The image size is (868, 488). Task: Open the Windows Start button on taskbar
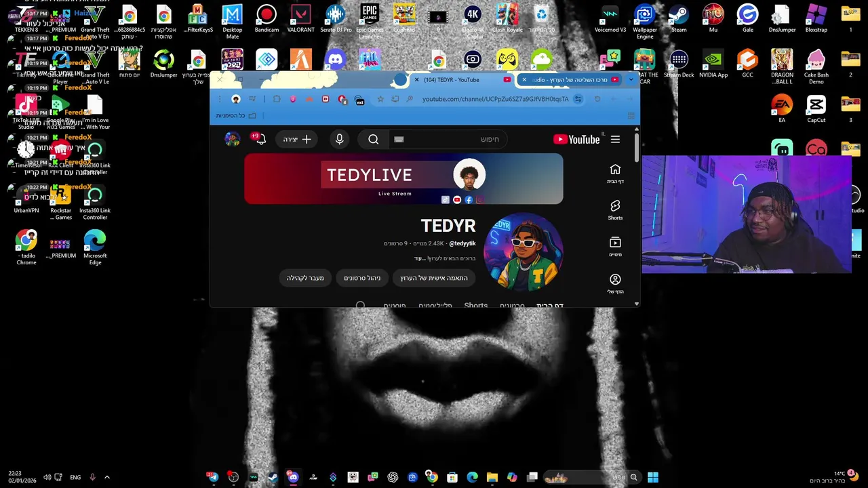click(x=652, y=478)
